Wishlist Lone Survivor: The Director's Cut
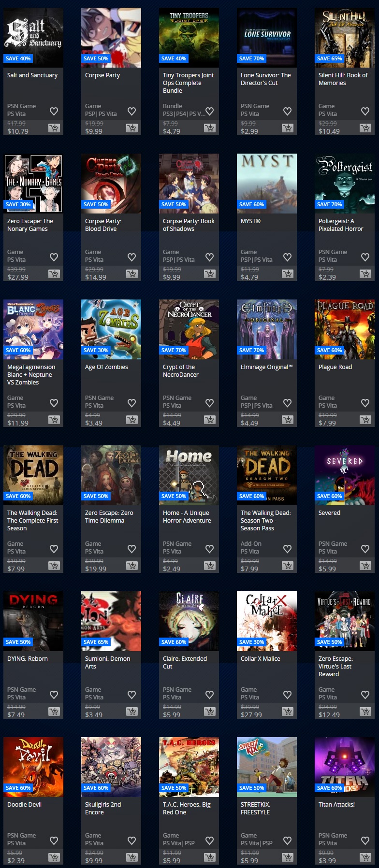The image size is (379, 868). pyautogui.click(x=287, y=111)
